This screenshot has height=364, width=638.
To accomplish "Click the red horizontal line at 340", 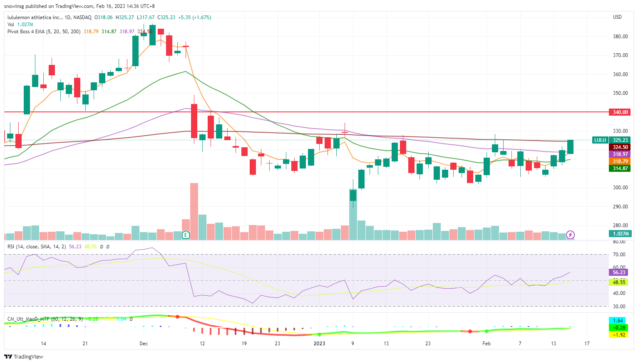I will [306, 112].
